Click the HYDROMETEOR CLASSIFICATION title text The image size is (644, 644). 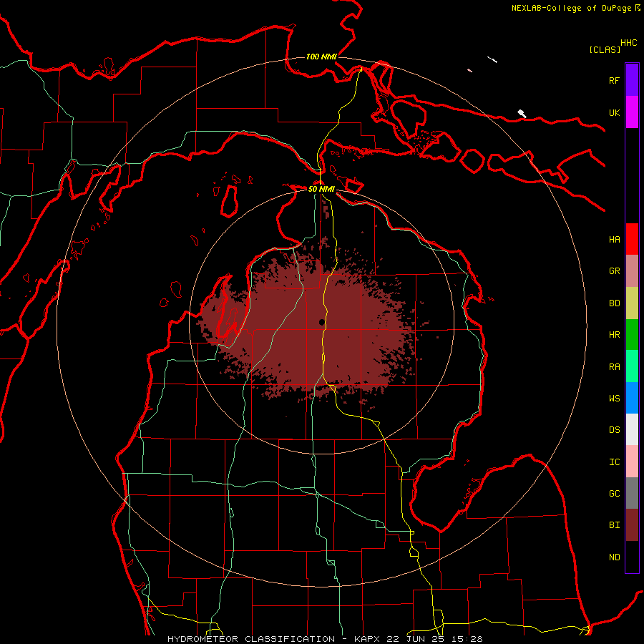tap(251, 639)
